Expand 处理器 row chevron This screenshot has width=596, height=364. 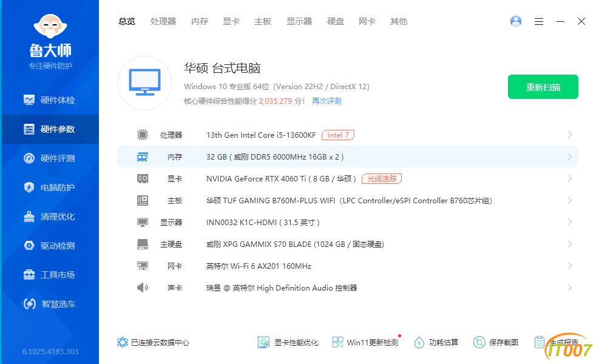point(569,135)
